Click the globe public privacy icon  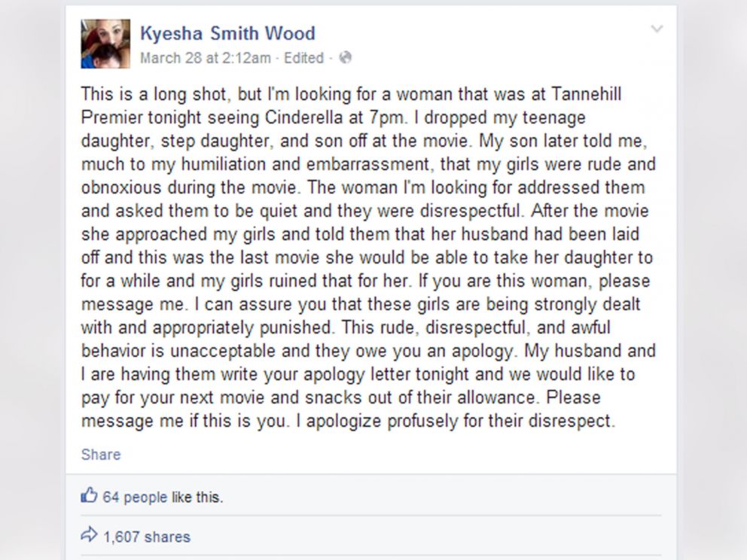pos(346,58)
